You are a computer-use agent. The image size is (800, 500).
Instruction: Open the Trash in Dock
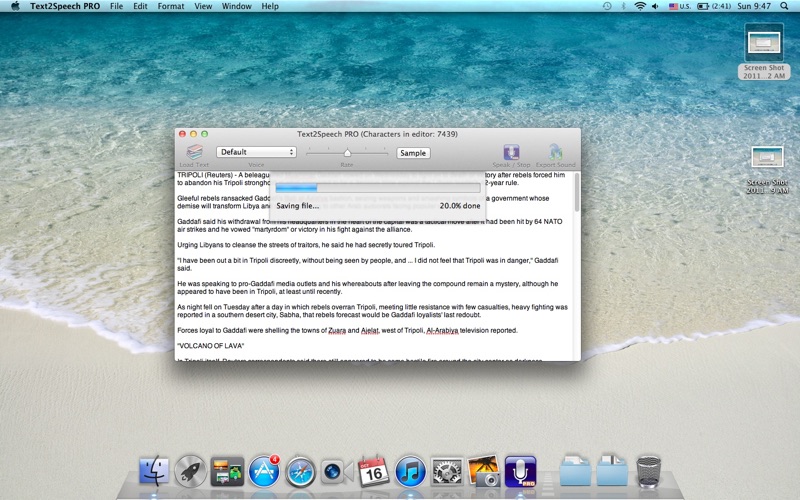648,471
